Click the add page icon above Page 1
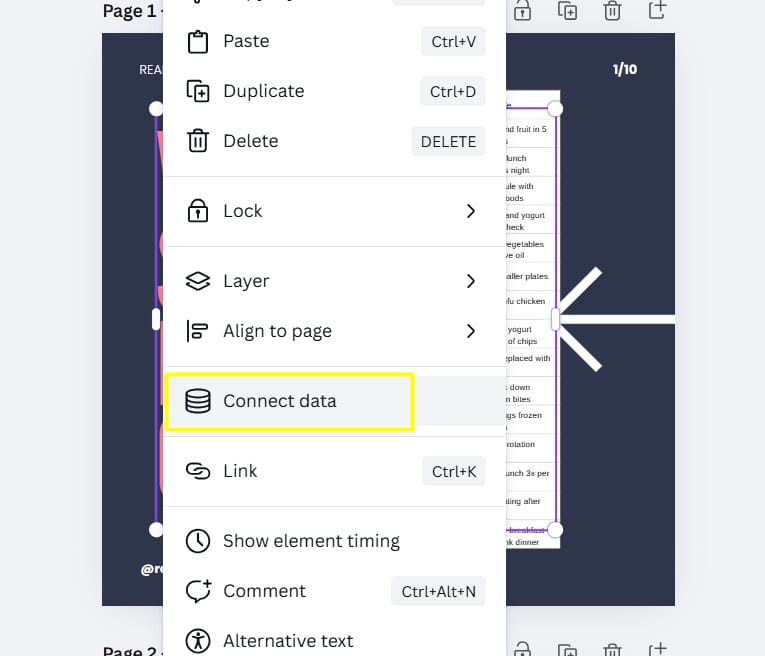 click(657, 10)
